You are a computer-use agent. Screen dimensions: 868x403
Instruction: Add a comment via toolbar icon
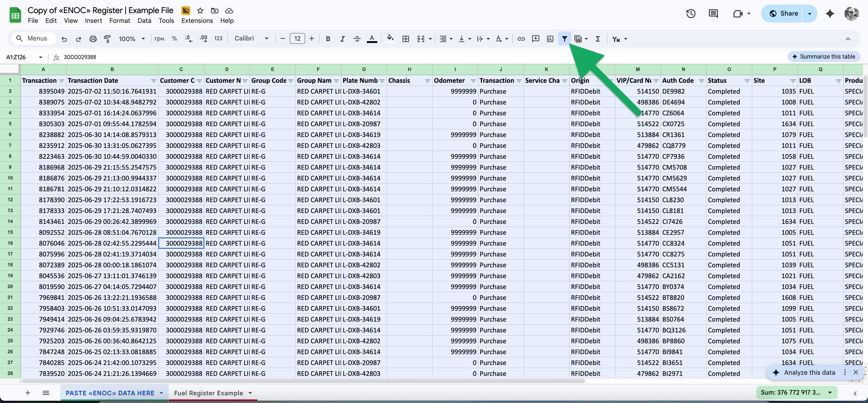tap(536, 39)
